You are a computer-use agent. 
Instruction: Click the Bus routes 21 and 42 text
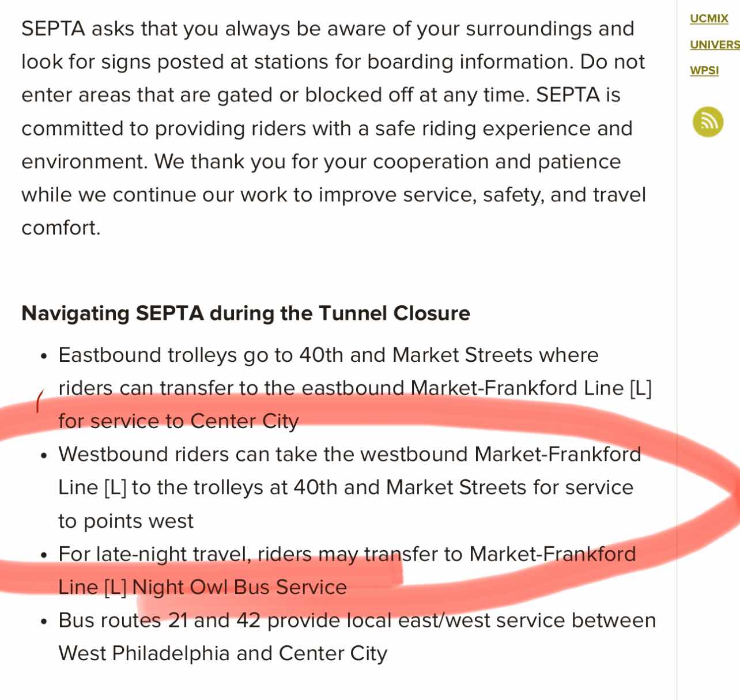pos(160,620)
